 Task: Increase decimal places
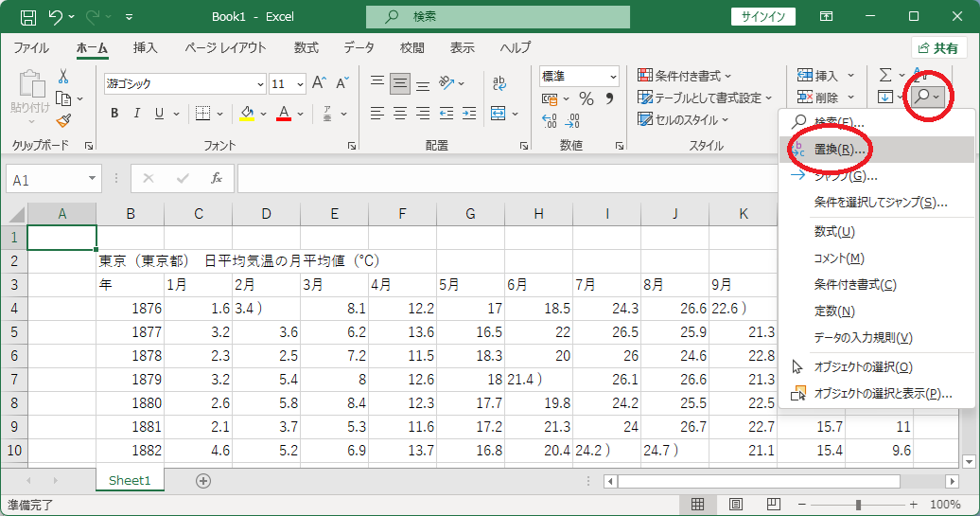550,120
